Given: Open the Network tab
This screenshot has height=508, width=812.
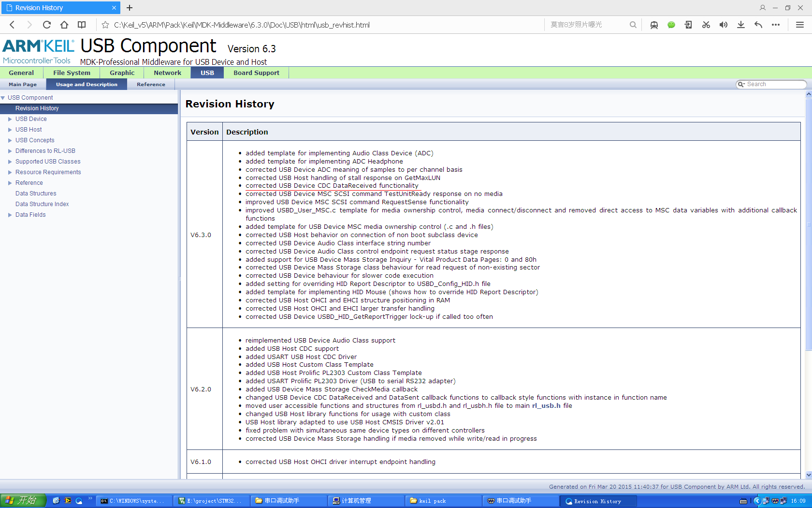Looking at the screenshot, I should click(167, 73).
